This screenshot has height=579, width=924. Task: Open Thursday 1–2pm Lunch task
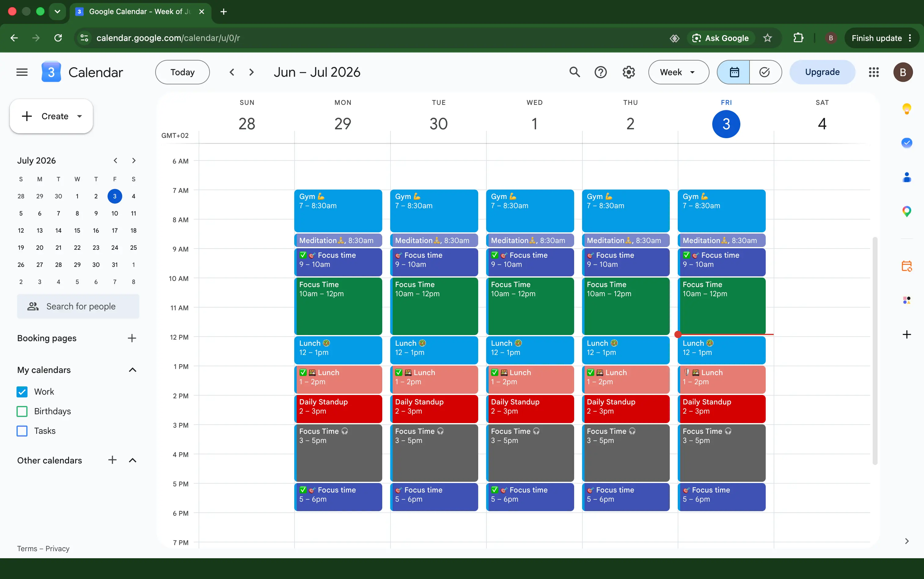(626, 379)
